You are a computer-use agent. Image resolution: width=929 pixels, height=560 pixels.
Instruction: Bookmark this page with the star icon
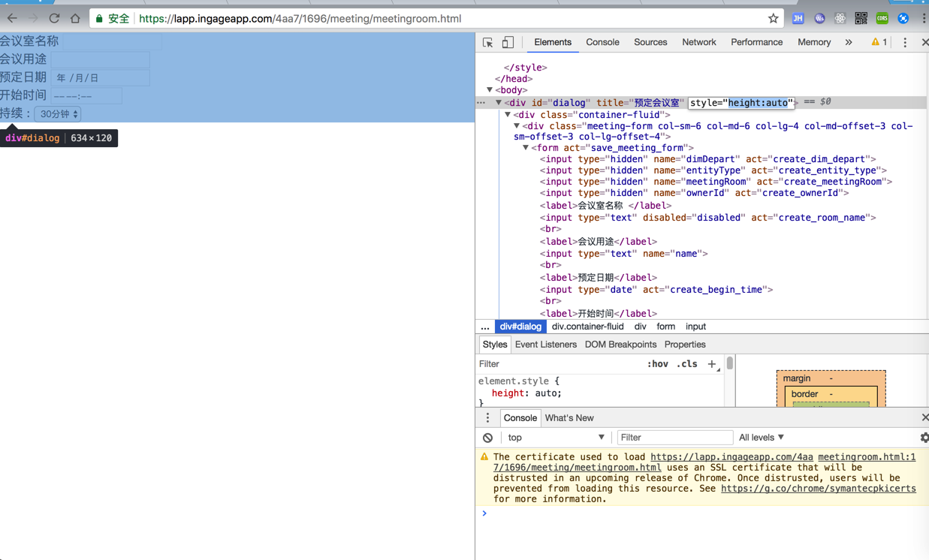[x=773, y=19]
